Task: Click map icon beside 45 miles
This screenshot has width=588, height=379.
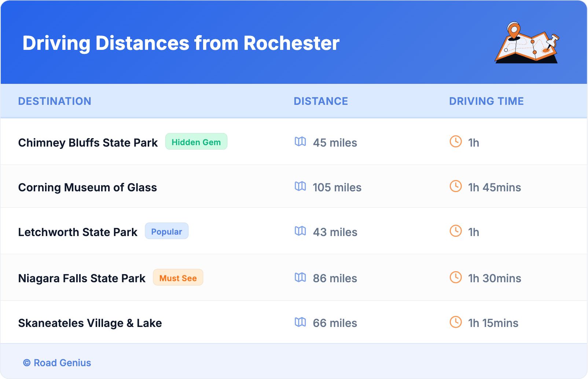Action: tap(300, 141)
